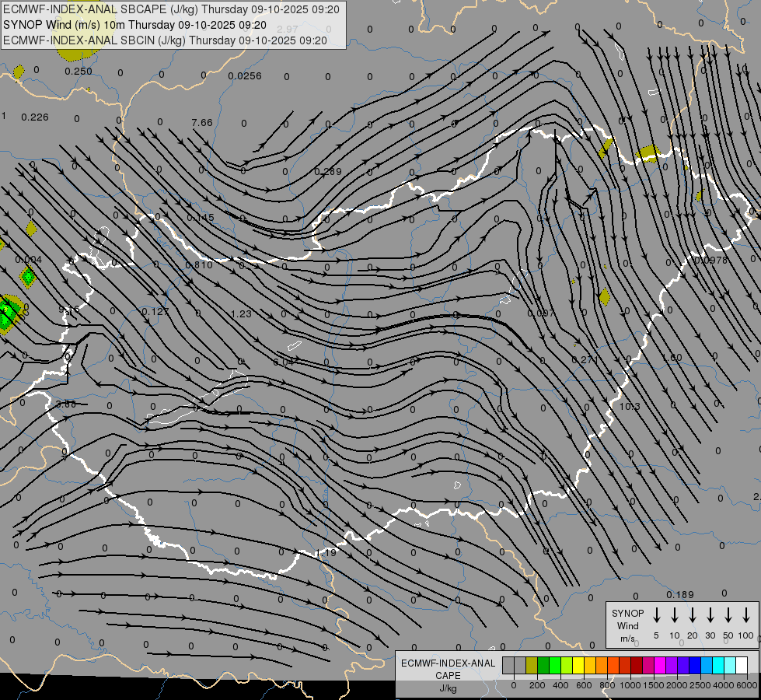Click the 3.88 value on the map
Viewport: 761px width, 700px height.
[66, 404]
